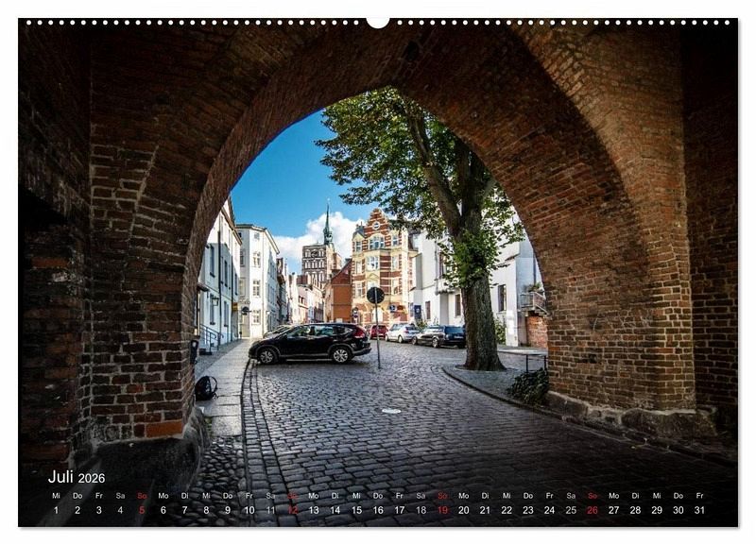
Task: Choose day 4 in the date strip
Action: click(120, 510)
